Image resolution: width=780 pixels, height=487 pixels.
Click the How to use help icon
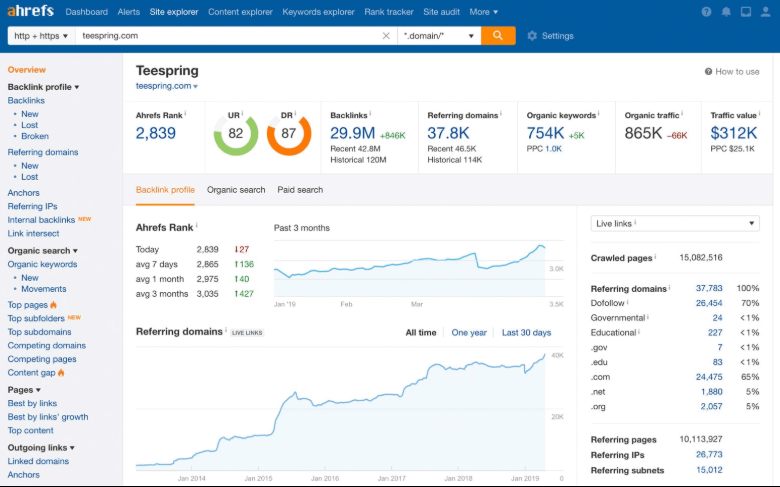coord(708,72)
